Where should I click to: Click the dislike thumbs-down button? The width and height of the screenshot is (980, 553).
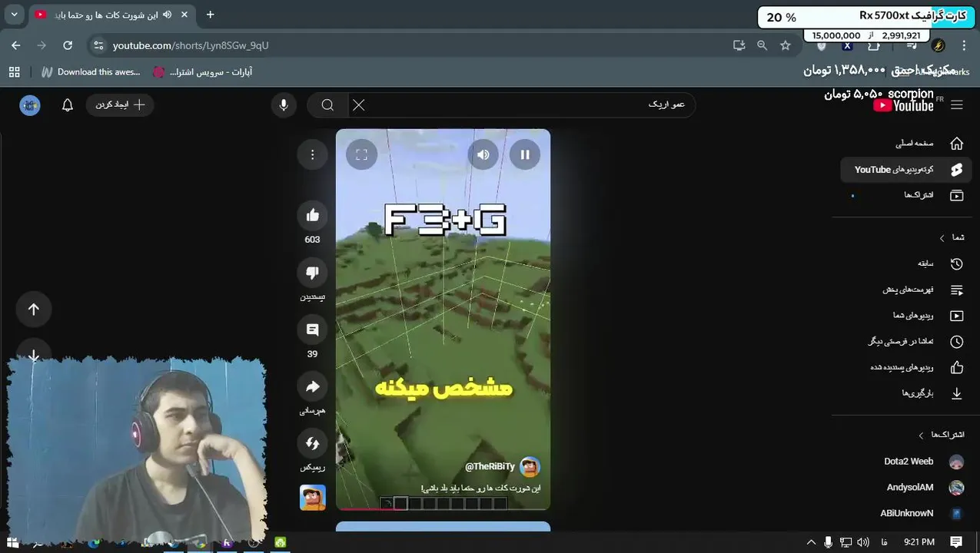pos(312,273)
